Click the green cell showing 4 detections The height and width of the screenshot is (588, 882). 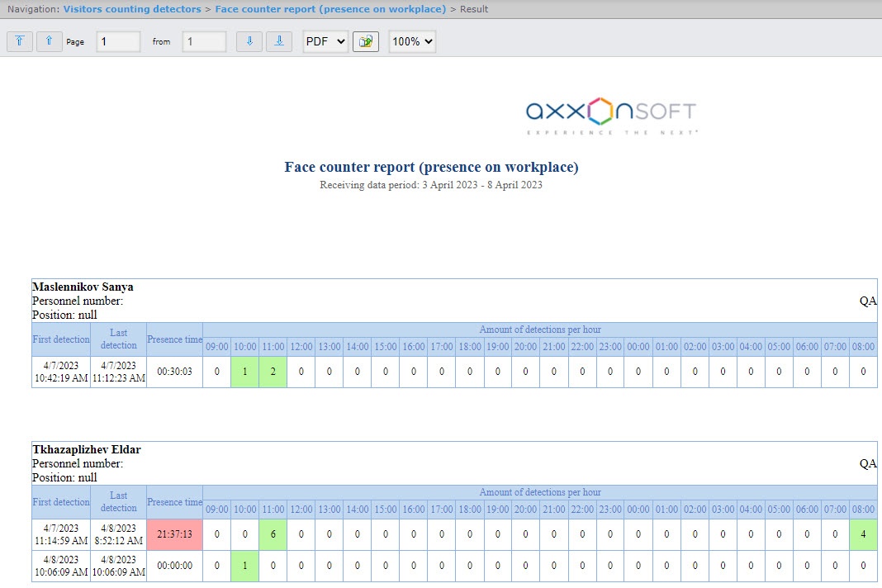863,534
